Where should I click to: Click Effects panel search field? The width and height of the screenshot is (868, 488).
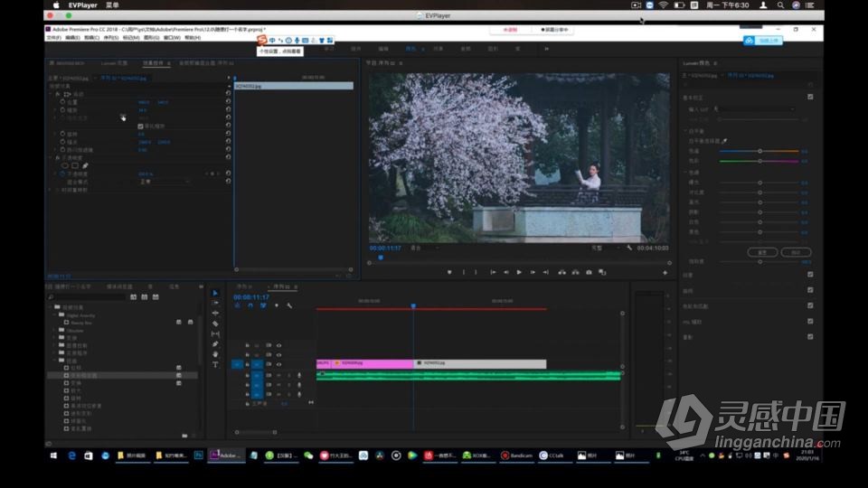[x=88, y=297]
